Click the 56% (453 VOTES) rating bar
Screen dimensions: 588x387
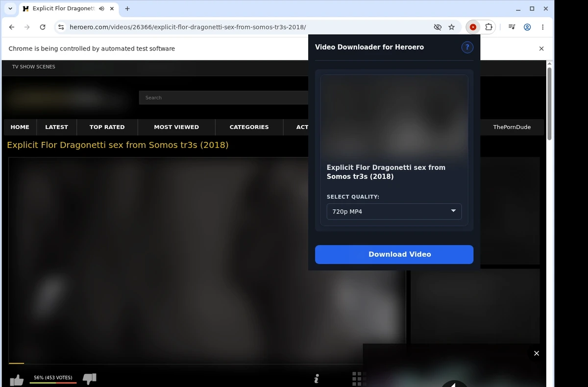(53, 379)
